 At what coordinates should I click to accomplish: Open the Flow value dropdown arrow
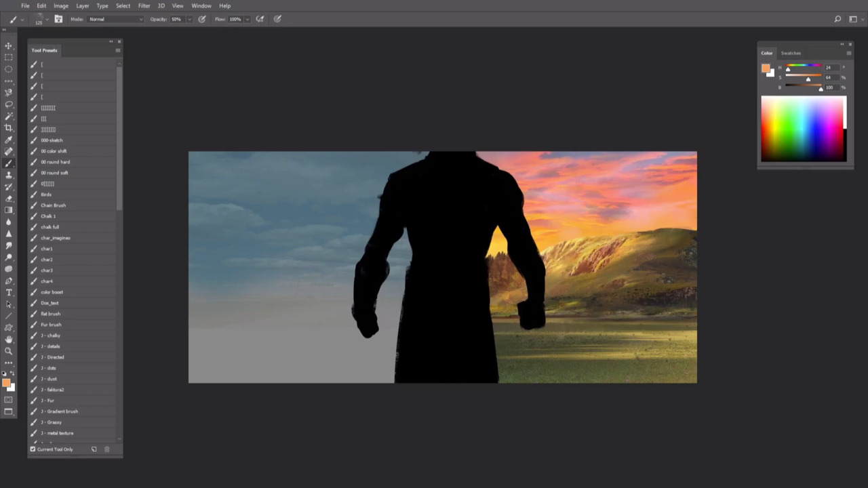tap(247, 19)
